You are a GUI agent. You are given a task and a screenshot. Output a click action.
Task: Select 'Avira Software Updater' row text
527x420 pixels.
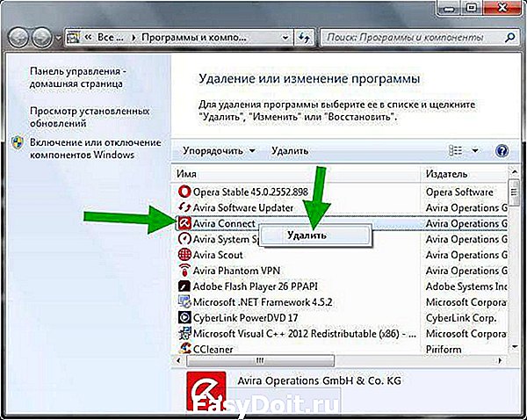[243, 208]
